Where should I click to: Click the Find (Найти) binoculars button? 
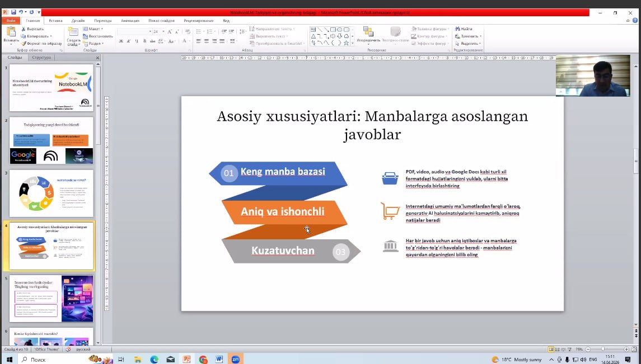(x=464, y=29)
